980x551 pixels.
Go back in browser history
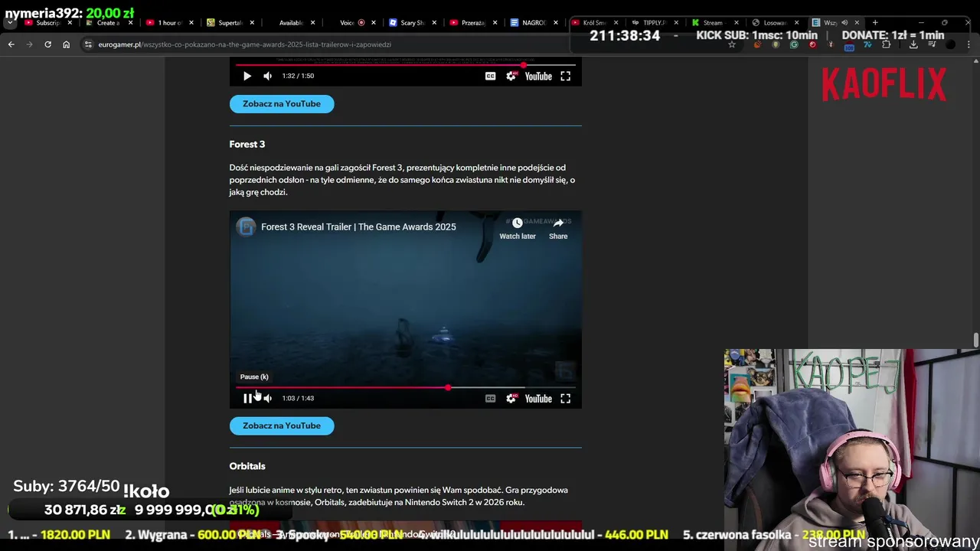[x=11, y=44]
